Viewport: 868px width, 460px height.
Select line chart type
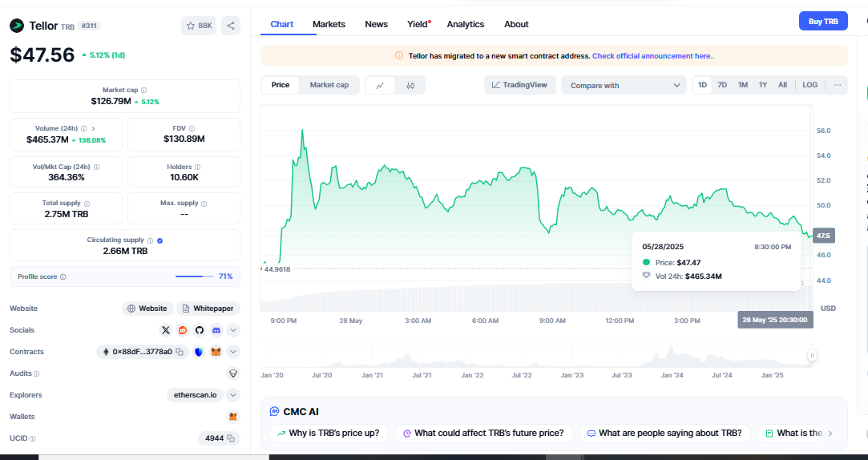tap(381, 86)
